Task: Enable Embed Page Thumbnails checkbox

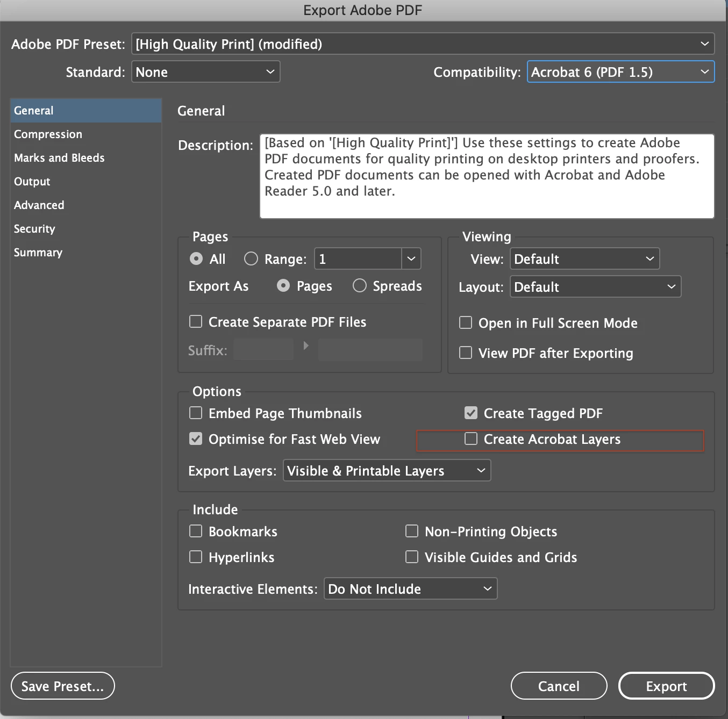Action: coord(196,413)
